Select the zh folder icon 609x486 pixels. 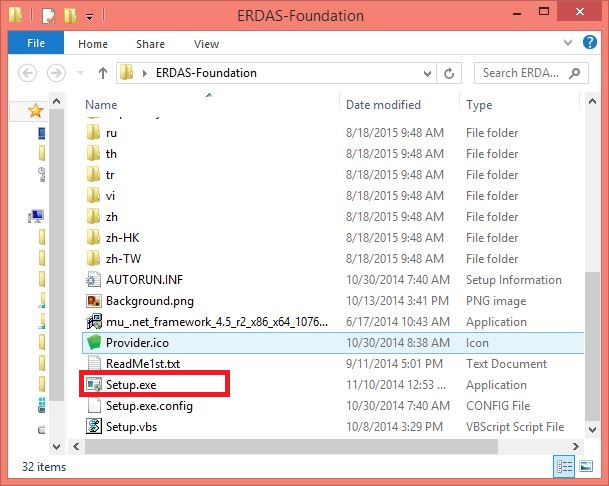pyautogui.click(x=93, y=216)
